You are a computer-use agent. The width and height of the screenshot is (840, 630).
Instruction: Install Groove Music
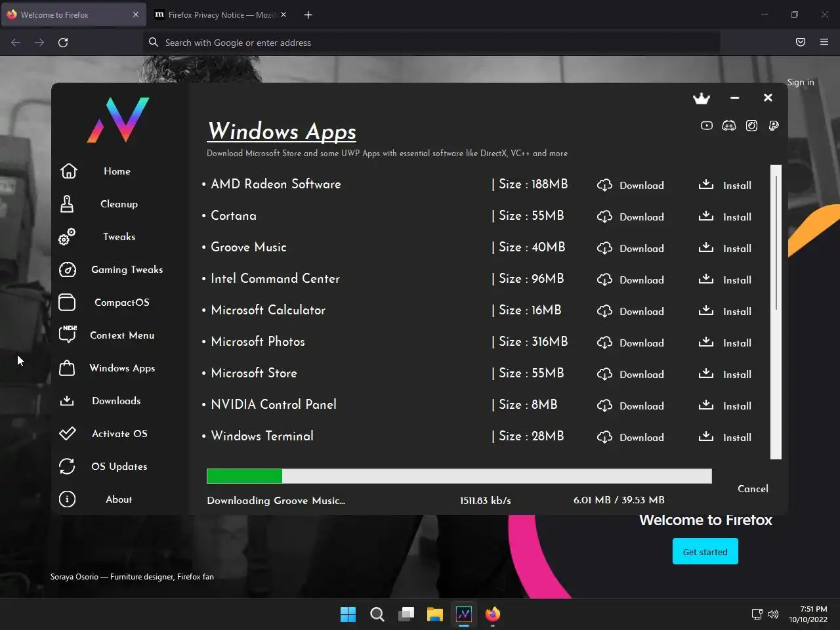click(x=724, y=248)
